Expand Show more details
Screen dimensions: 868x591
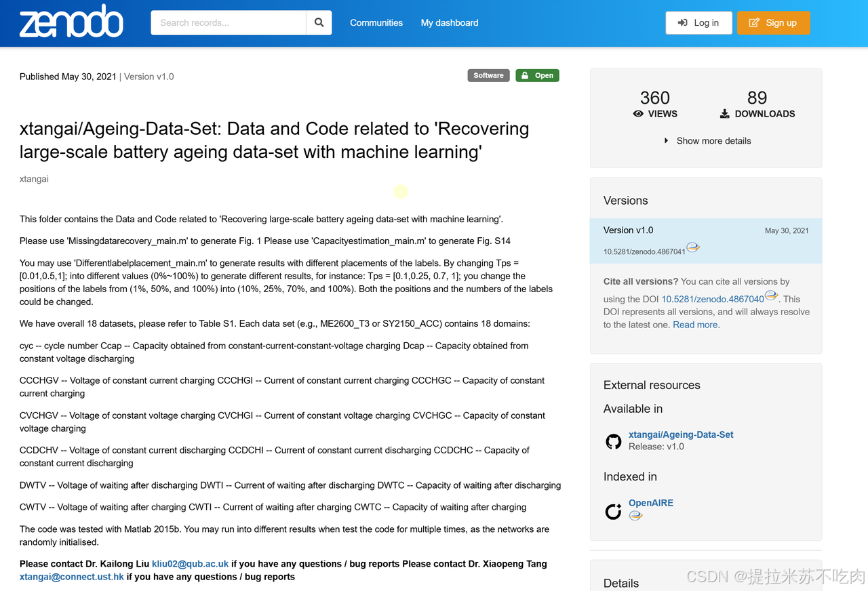pyautogui.click(x=707, y=141)
